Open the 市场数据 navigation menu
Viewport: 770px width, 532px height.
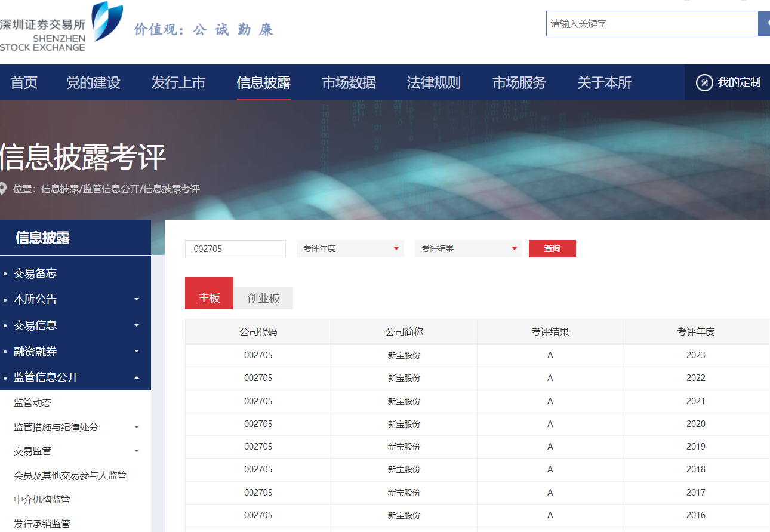[x=349, y=82]
